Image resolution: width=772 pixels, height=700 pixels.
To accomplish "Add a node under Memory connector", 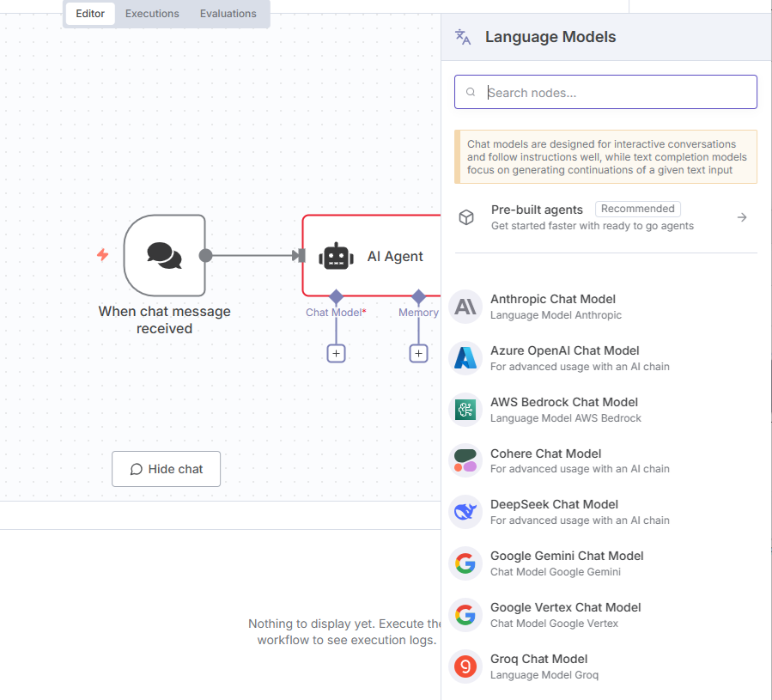I will [418, 353].
